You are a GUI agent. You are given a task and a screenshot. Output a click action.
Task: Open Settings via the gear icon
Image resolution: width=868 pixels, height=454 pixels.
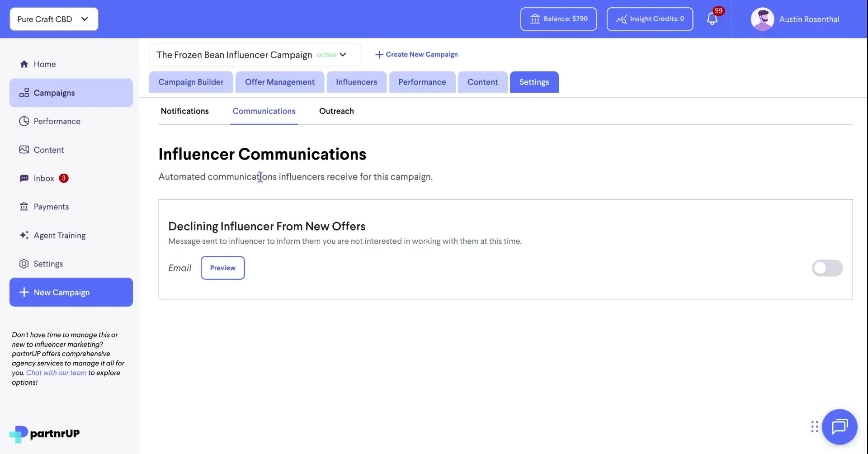click(x=24, y=264)
